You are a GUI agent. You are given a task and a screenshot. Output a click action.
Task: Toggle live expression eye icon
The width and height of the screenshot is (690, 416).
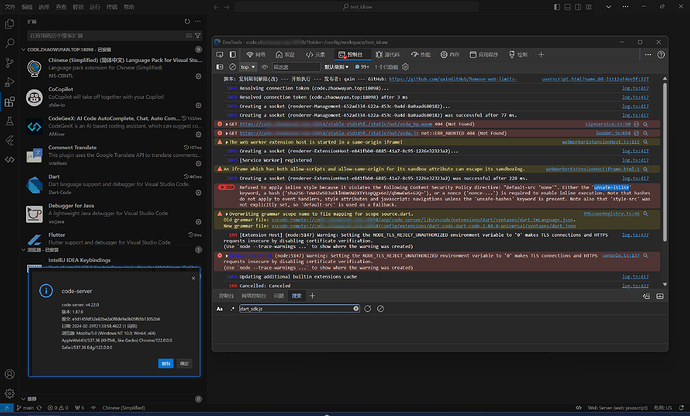tap(264, 67)
